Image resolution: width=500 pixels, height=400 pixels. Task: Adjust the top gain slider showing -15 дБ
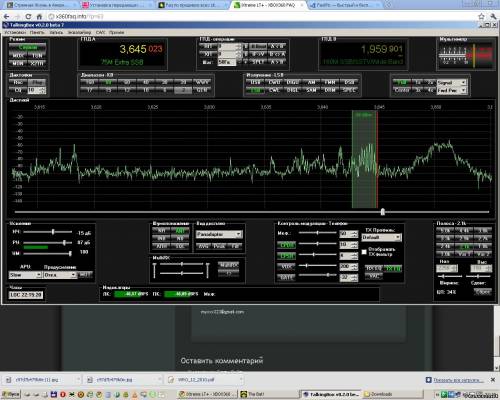tap(48, 232)
